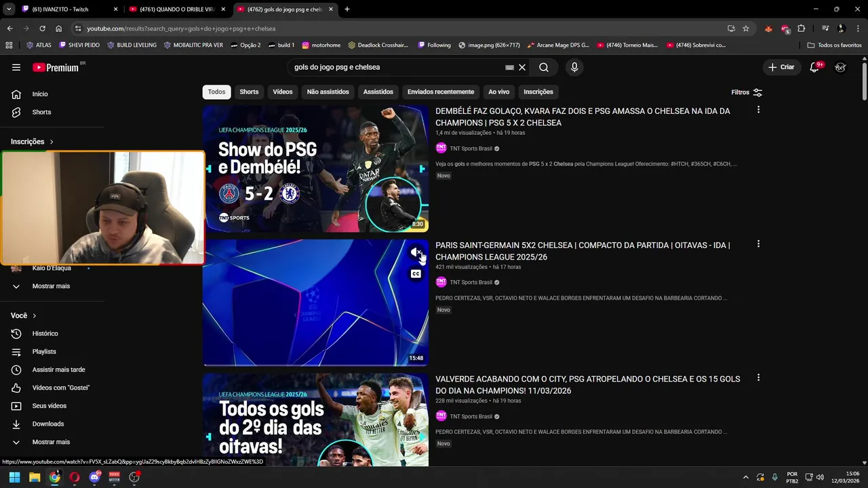Open the on-screen keyboard icon in search box

[x=509, y=68]
